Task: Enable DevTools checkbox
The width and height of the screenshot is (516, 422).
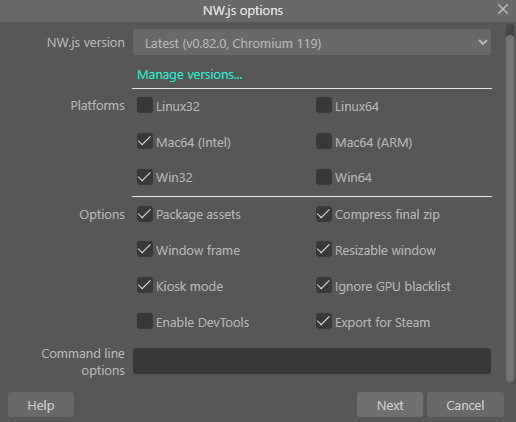Action: [x=145, y=321]
